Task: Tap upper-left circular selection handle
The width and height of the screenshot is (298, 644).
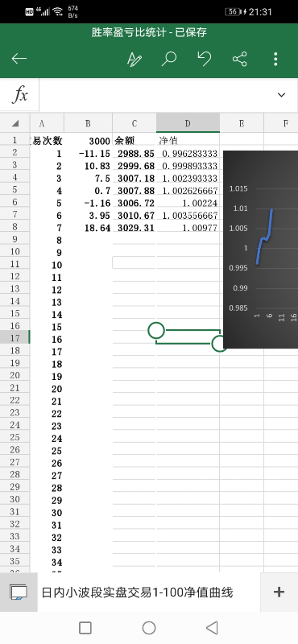Action: coord(156,330)
